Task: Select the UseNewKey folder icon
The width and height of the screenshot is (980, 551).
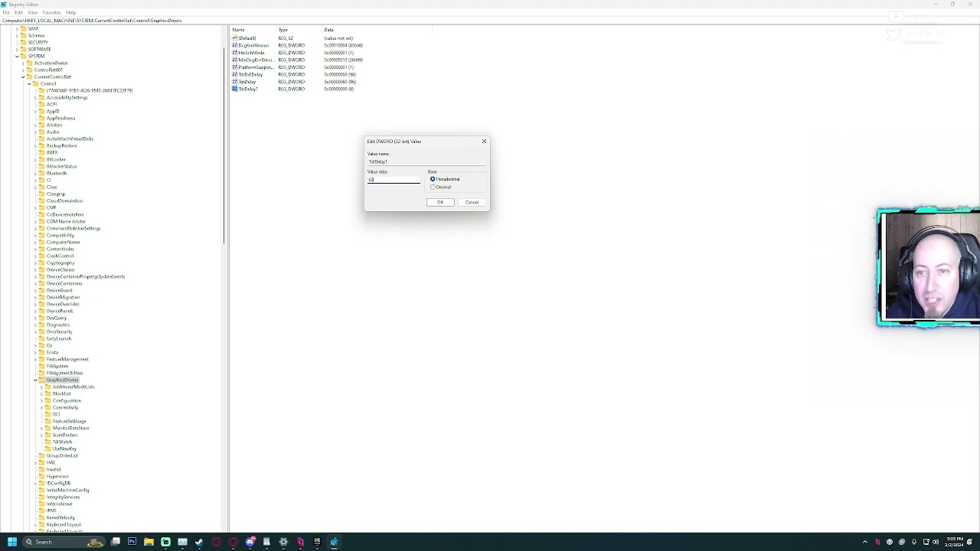Action: [x=47, y=448]
